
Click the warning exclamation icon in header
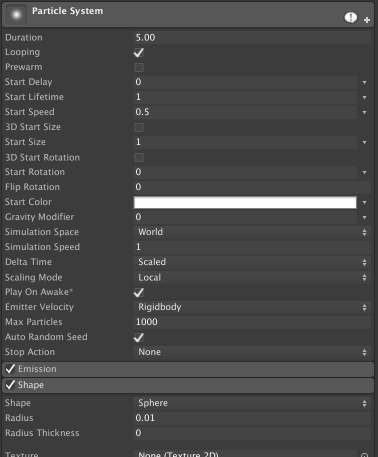pos(350,17)
